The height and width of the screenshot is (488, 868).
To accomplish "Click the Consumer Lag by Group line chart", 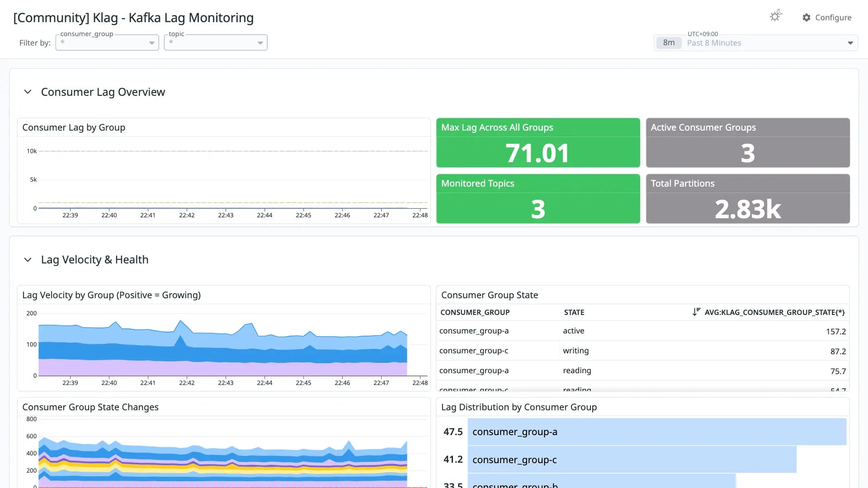I will (233, 179).
